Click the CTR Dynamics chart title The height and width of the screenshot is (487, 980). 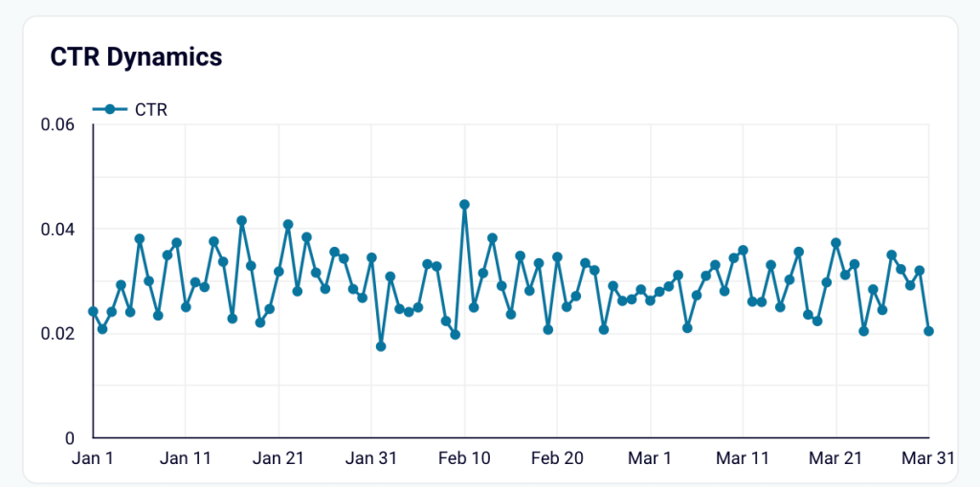coord(136,57)
